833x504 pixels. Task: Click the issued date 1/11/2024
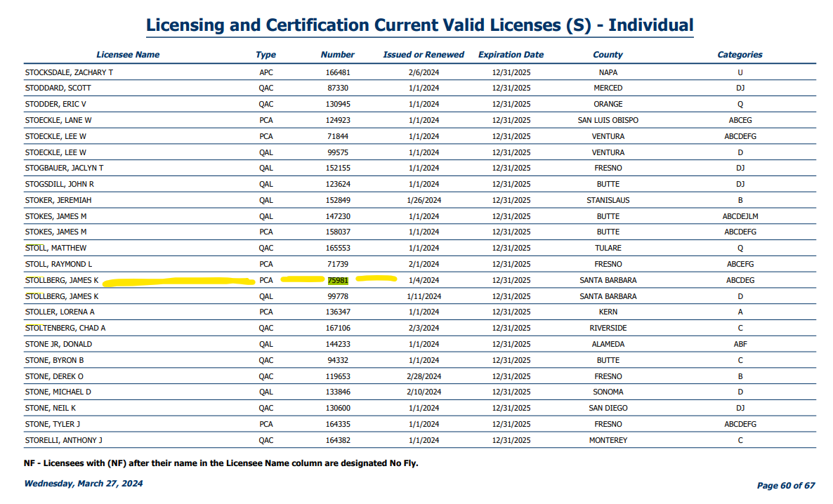(424, 296)
